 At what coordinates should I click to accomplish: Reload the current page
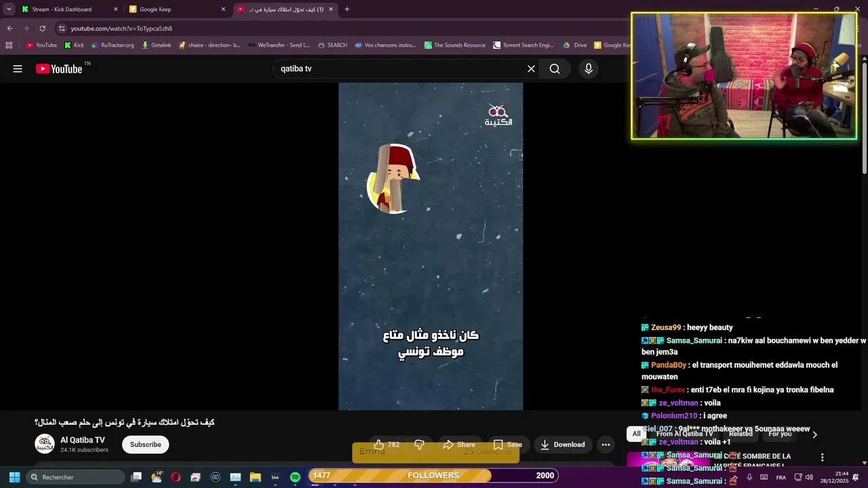click(x=42, y=28)
